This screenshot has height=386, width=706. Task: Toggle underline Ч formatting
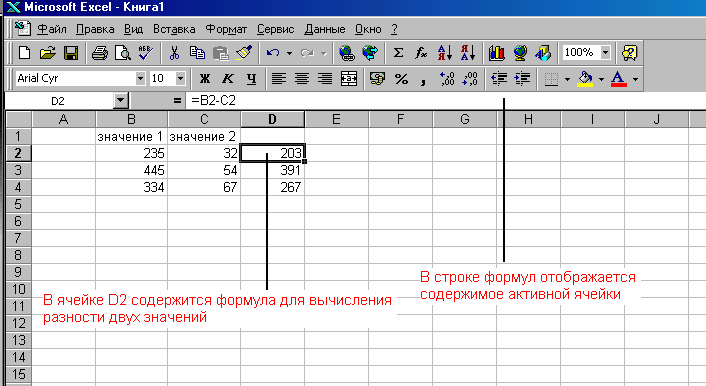pos(252,79)
